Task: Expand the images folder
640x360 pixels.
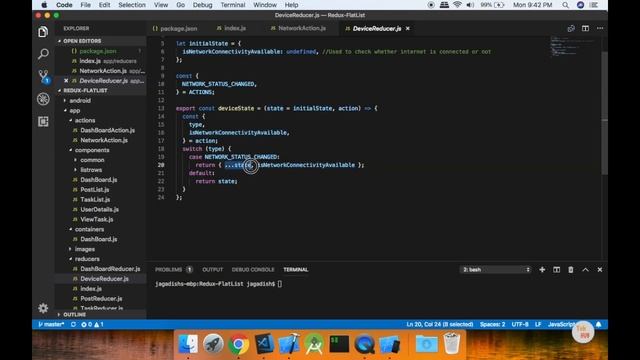Action: [x=84, y=249]
